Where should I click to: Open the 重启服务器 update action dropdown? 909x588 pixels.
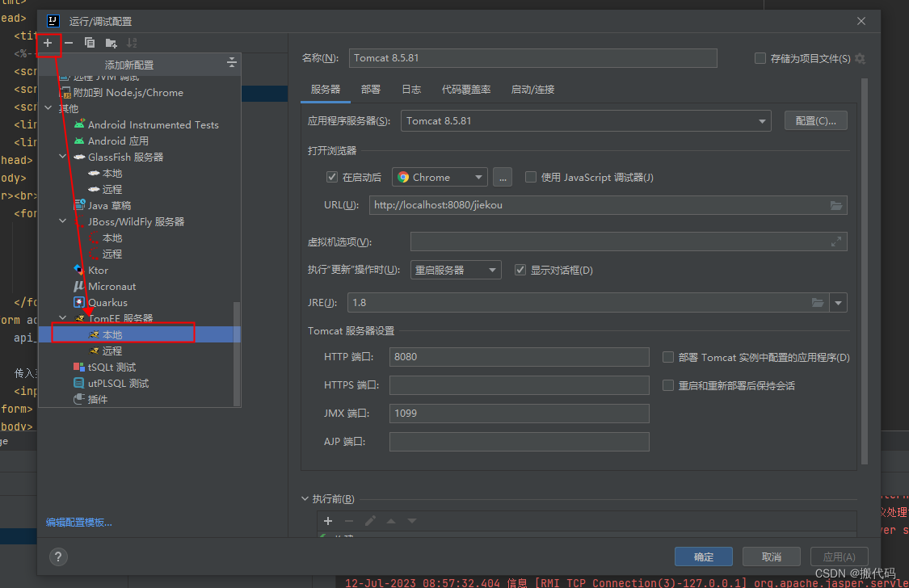point(456,270)
